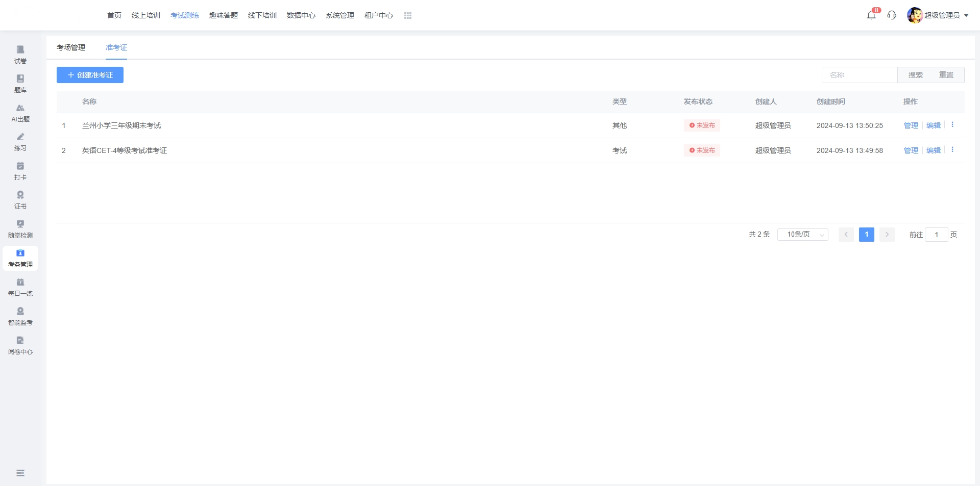The image size is (980, 486).
Task: Click the 名称 search input field
Action: (860, 75)
